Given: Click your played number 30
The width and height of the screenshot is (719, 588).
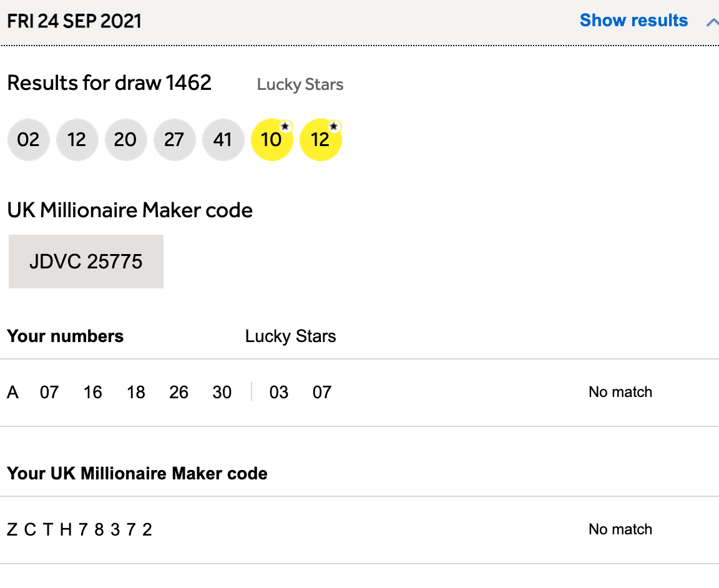Looking at the screenshot, I should pos(222,393).
